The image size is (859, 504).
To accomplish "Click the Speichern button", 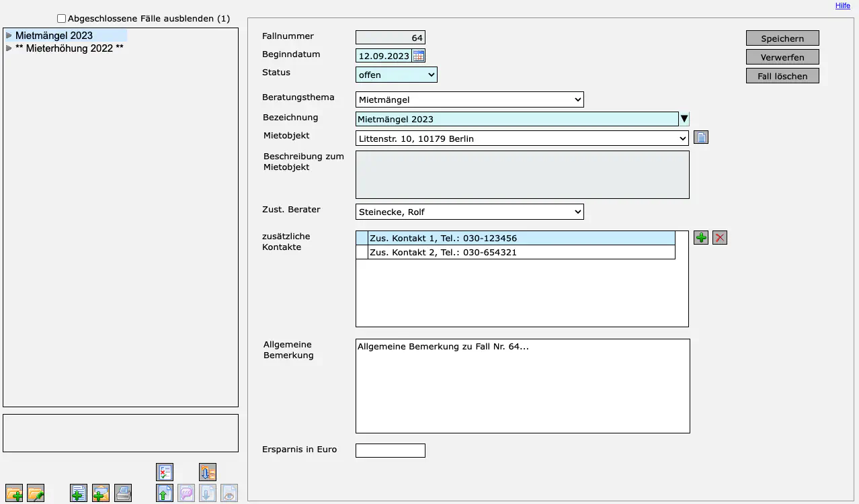I will pos(782,38).
